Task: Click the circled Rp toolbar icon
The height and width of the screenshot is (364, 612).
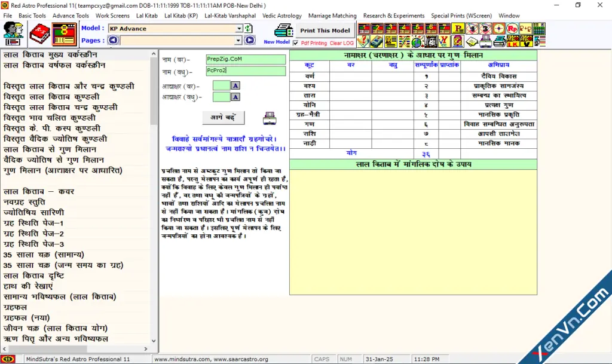Action: [512, 29]
